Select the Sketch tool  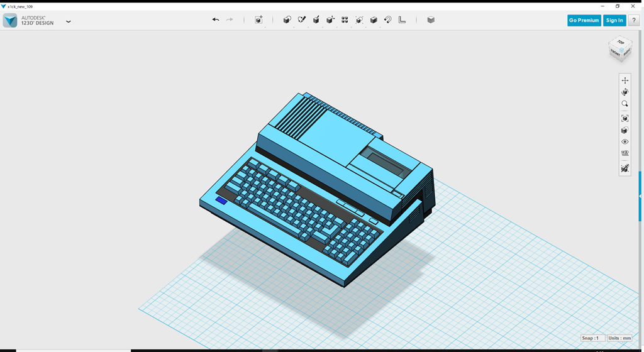tap(301, 20)
